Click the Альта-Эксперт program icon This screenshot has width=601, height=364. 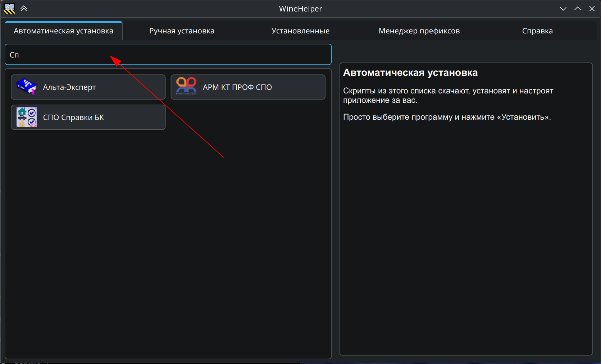pyautogui.click(x=27, y=87)
